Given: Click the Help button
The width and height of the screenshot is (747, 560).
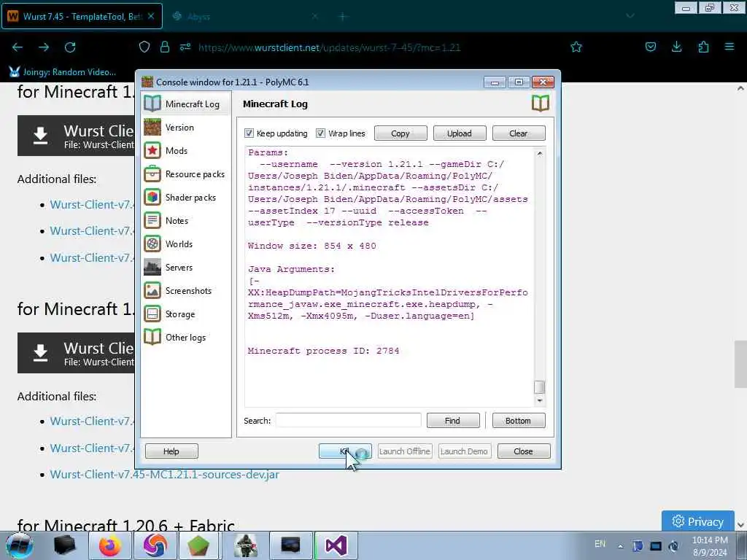Looking at the screenshot, I should (x=171, y=451).
